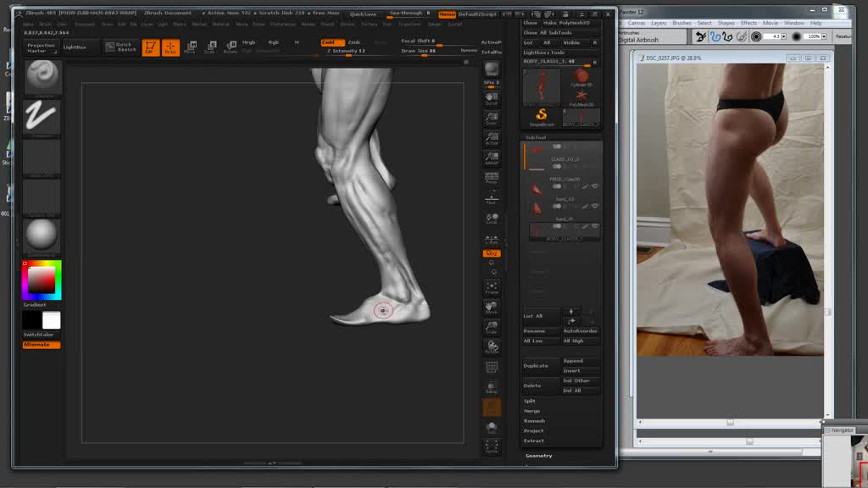
Task: Click the Zoom canvas icon
Action: 492,119
